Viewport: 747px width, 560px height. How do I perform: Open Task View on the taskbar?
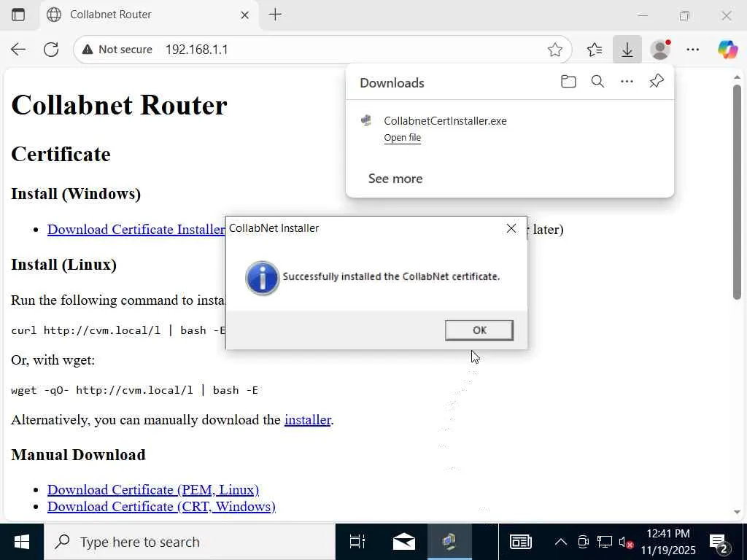coord(357,542)
